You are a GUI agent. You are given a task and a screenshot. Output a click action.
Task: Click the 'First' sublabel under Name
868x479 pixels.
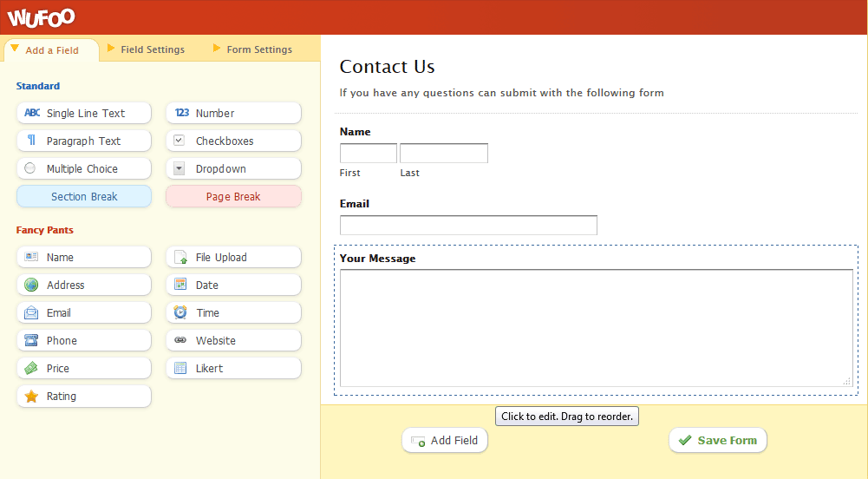pyautogui.click(x=349, y=173)
